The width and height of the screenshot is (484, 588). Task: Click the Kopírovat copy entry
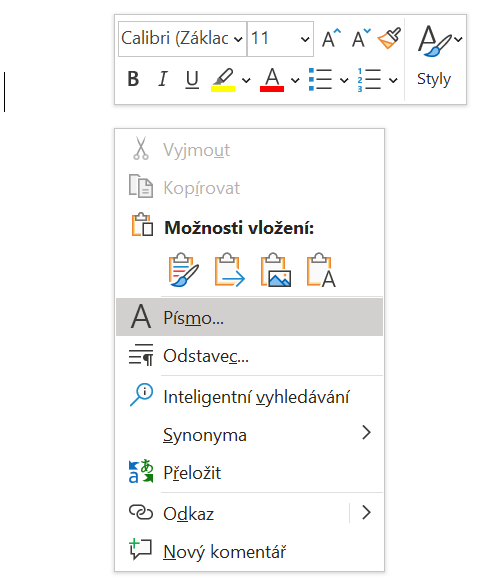tap(249, 188)
